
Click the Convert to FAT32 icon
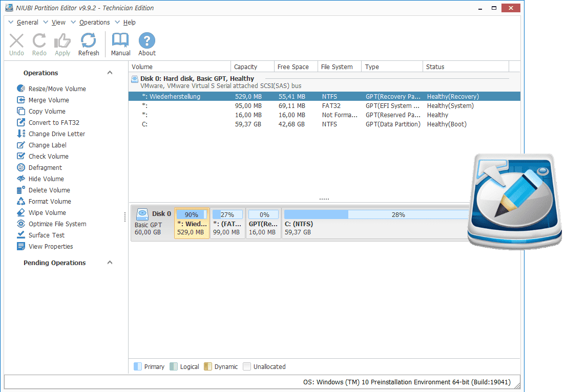click(x=21, y=123)
